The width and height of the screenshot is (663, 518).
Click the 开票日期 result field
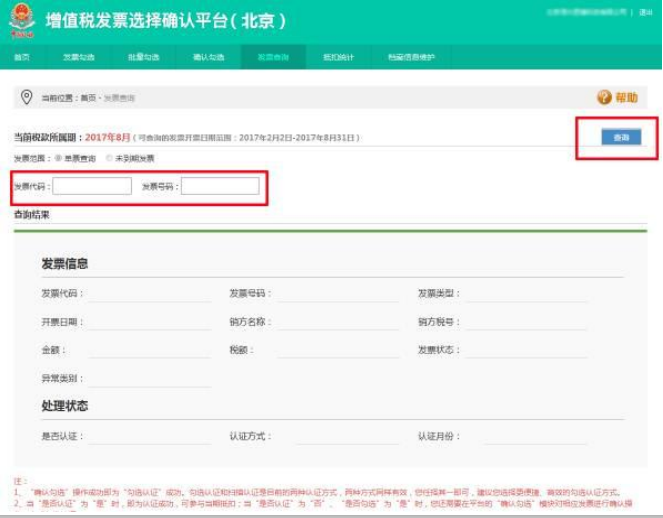tap(149, 322)
